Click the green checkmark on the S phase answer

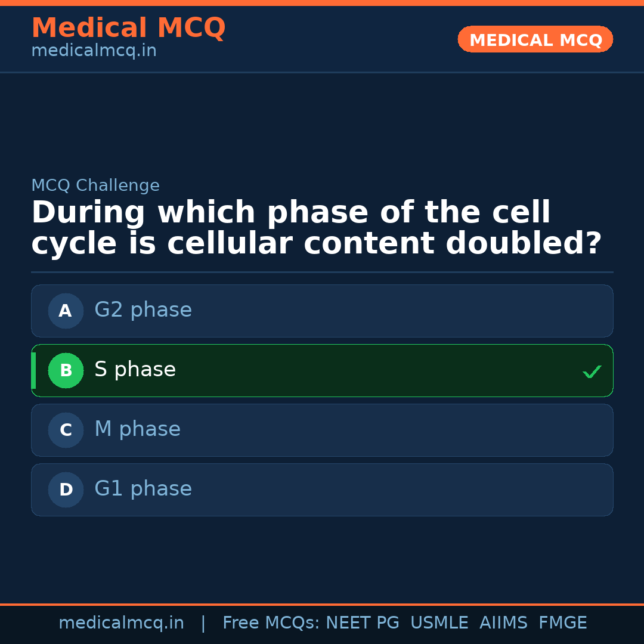[x=592, y=371]
